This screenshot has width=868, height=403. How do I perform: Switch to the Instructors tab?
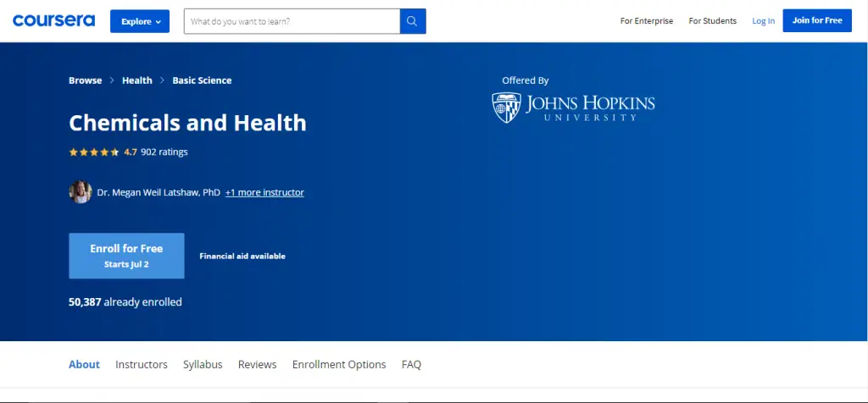pyautogui.click(x=142, y=364)
